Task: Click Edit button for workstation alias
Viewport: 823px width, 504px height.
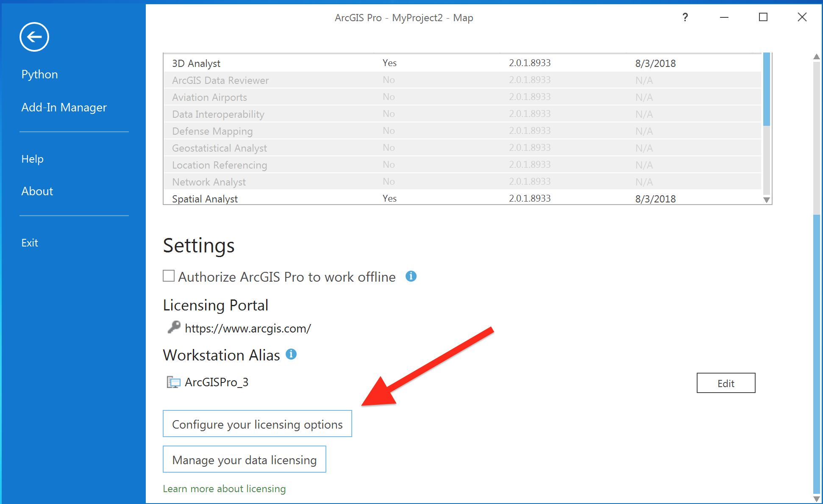Action: (726, 383)
